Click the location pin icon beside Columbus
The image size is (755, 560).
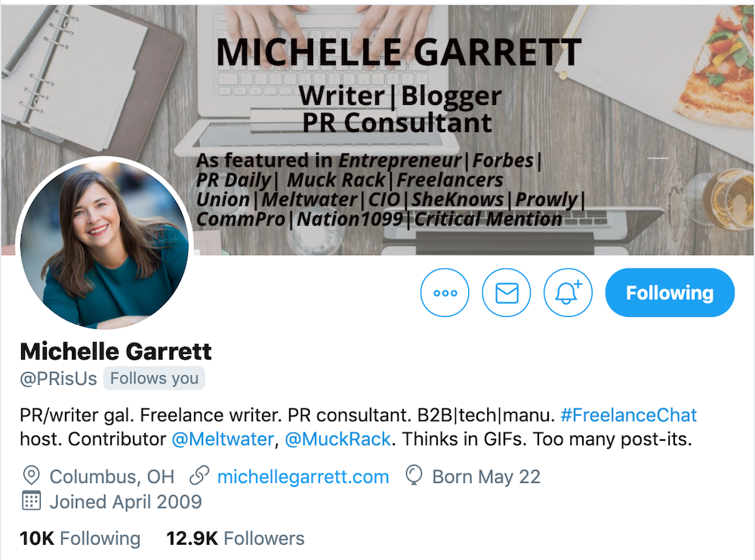(31, 475)
